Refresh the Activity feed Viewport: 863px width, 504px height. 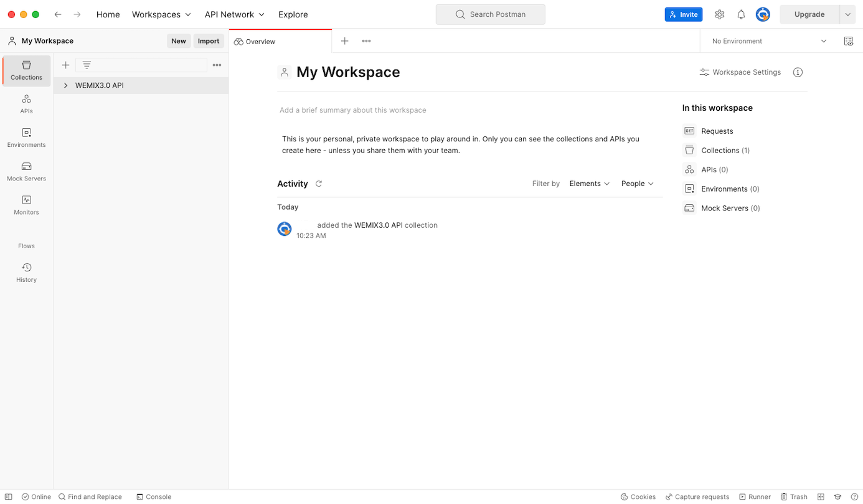[x=319, y=184]
